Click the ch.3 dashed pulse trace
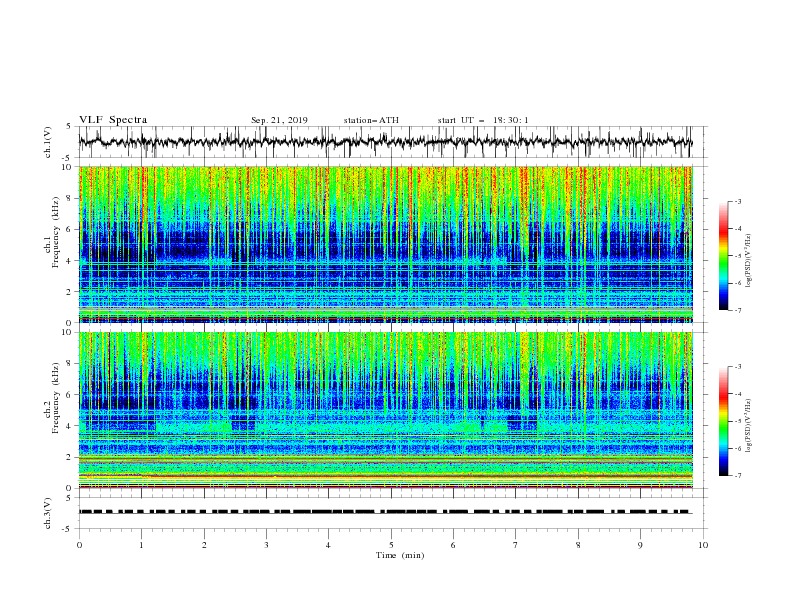 pyautogui.click(x=386, y=512)
